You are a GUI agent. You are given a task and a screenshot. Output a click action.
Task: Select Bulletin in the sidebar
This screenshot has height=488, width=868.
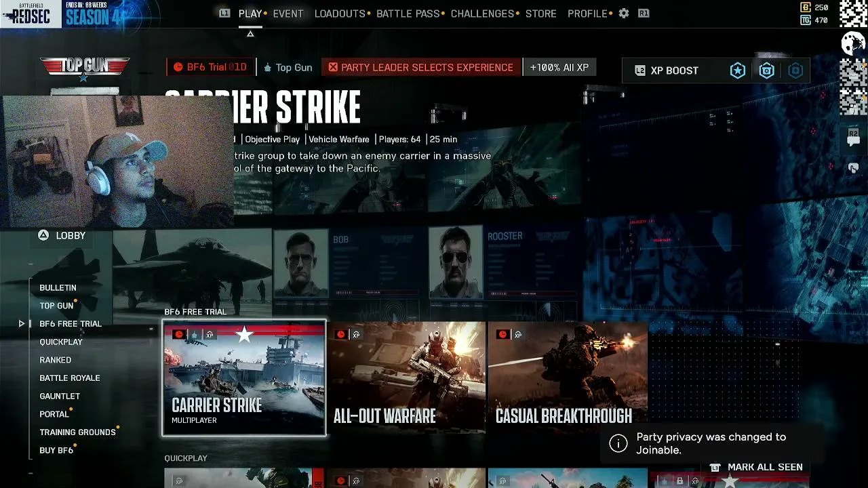coord(58,288)
